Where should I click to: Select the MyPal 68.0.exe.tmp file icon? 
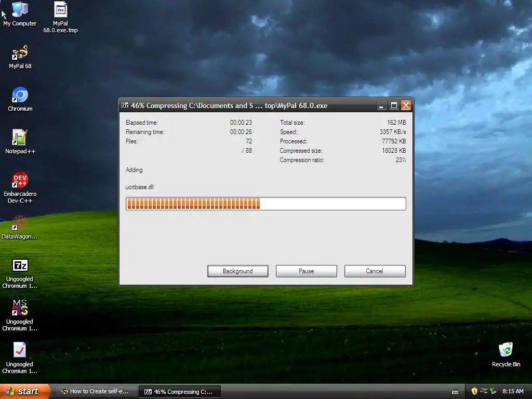point(60,17)
